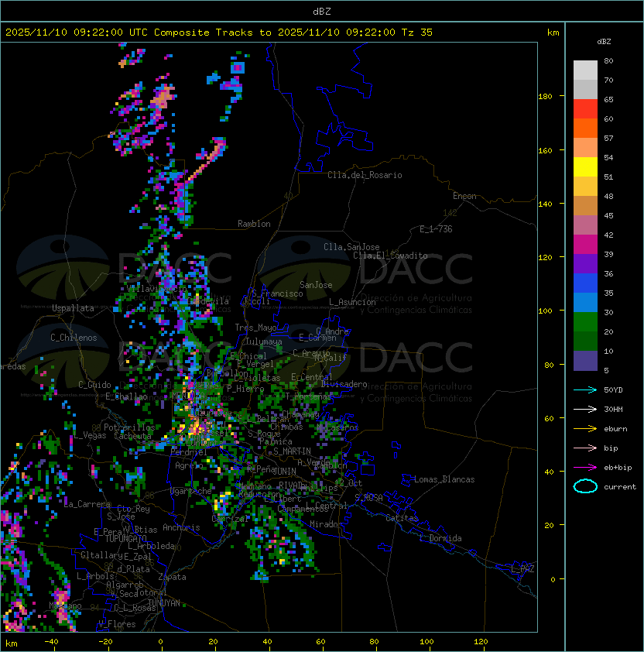Click the 'Divisadero' map label
644x652 pixels.
pyautogui.click(x=344, y=384)
